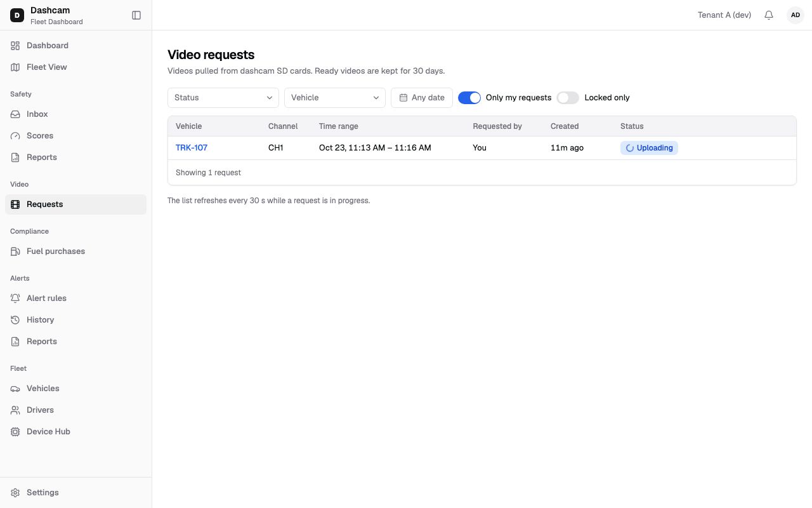
Task: Open the Vehicle filter dropdown
Action: pyautogui.click(x=335, y=98)
